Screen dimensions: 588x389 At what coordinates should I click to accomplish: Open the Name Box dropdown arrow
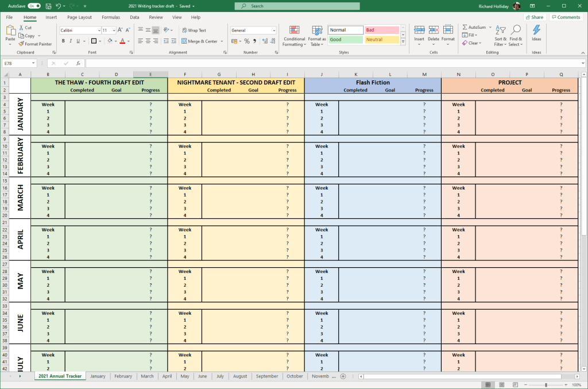[x=33, y=63]
